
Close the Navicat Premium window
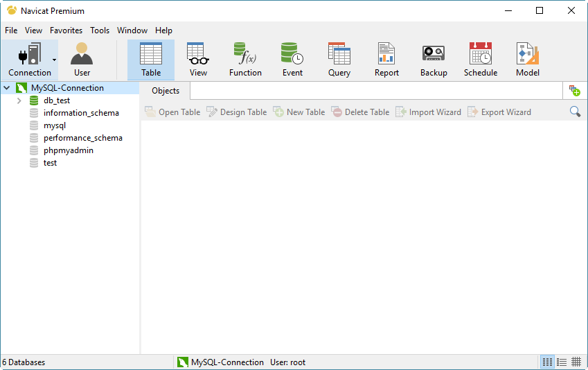coord(571,10)
